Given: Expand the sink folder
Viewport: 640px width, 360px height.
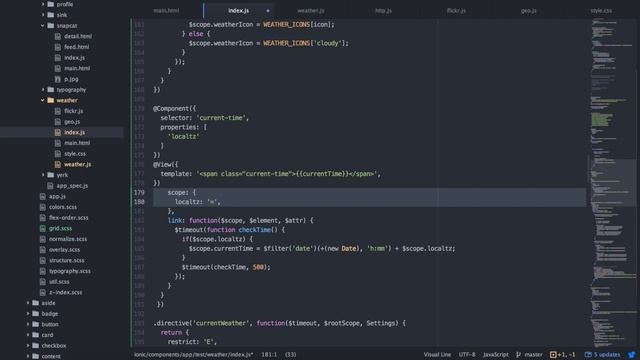Looking at the screenshot, I should point(42,15).
